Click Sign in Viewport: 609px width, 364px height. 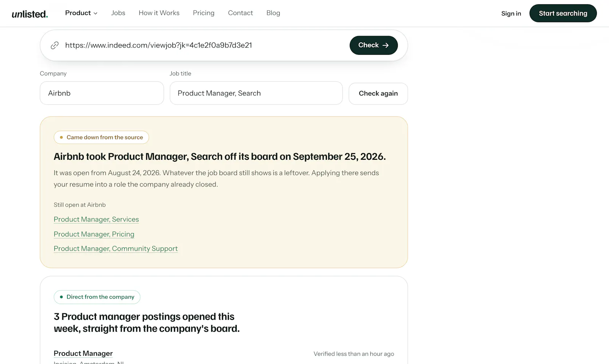pyautogui.click(x=511, y=13)
